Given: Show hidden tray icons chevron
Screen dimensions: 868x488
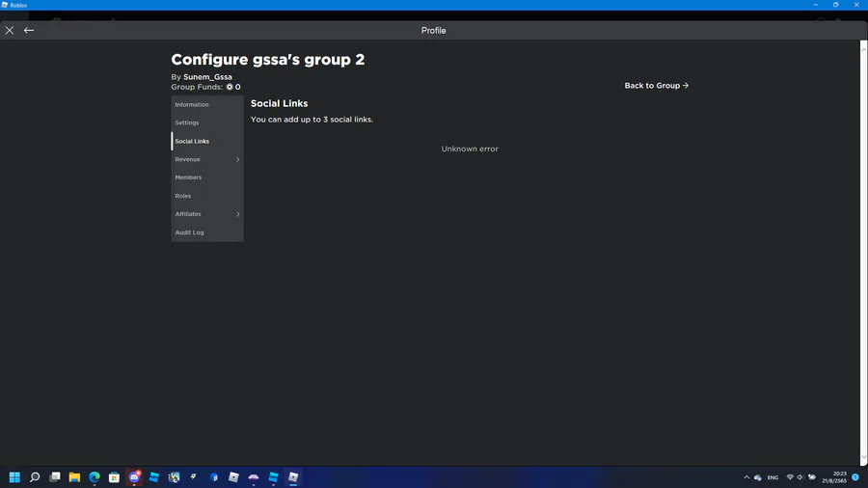Looking at the screenshot, I should (746, 477).
